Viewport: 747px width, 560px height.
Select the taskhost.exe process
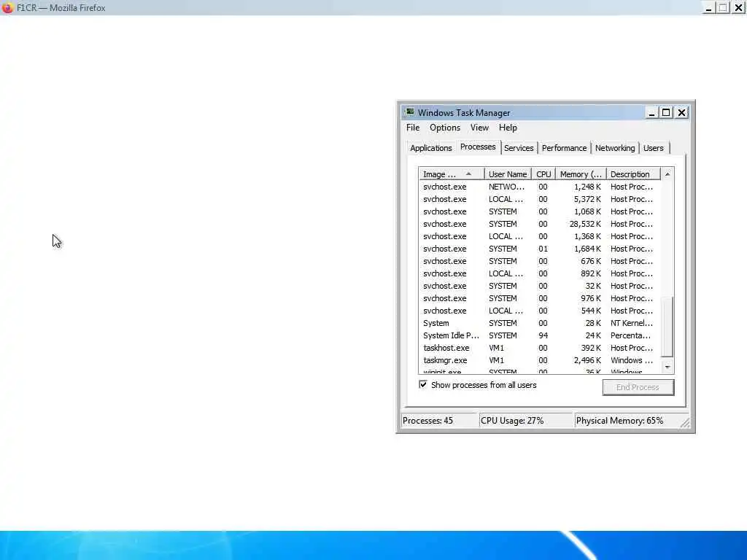pyautogui.click(x=540, y=348)
